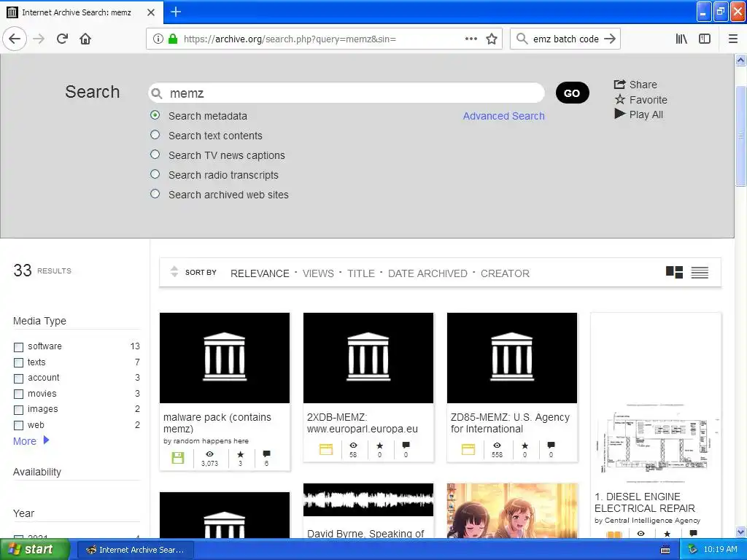The width and height of the screenshot is (747, 560).
Task: Open the browser home page icon
Action: pos(85,39)
